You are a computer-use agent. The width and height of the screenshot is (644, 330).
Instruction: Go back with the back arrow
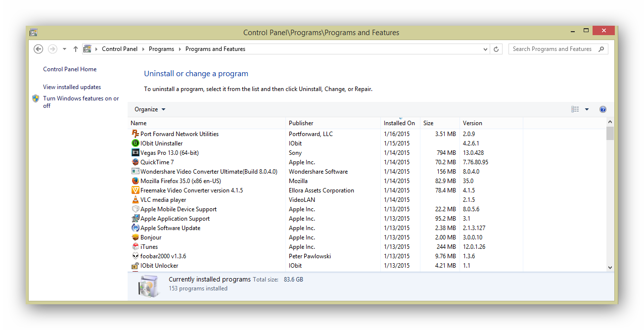[38, 49]
